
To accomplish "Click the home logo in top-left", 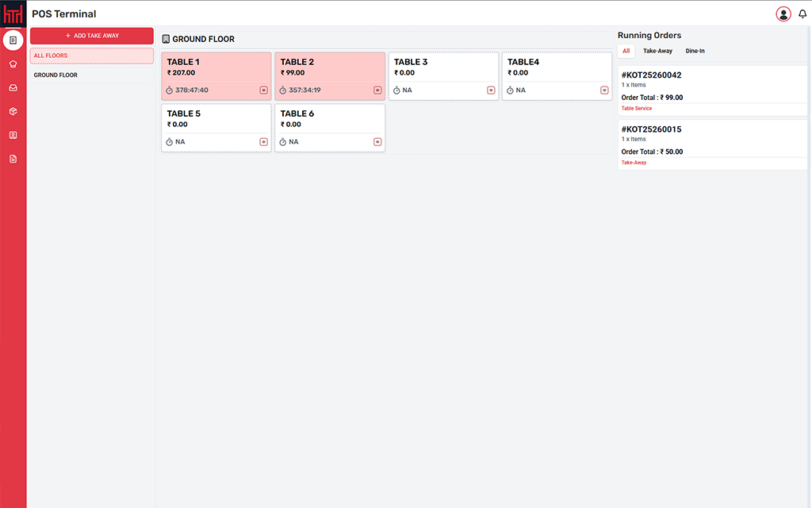I will (13, 13).
